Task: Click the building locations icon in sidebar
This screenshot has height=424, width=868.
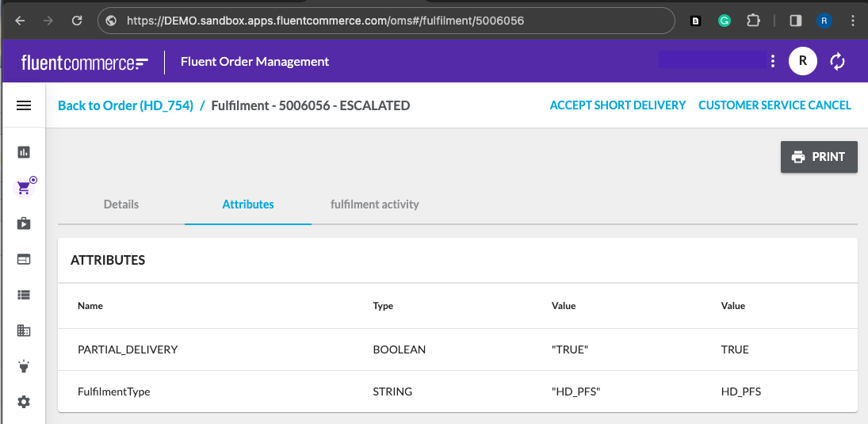Action: pos(24,330)
